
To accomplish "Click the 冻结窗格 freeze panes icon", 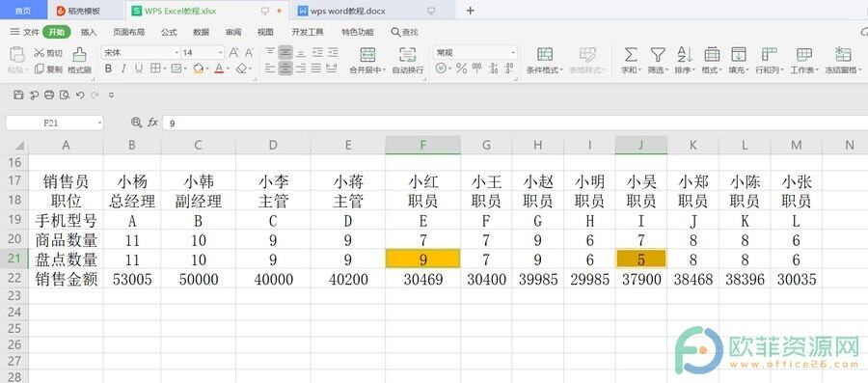I will click(843, 54).
